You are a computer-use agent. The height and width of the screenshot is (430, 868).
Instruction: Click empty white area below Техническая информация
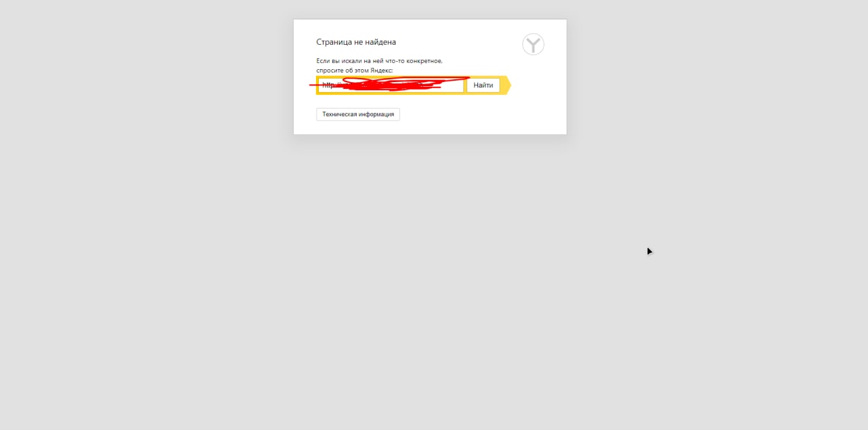(x=430, y=128)
